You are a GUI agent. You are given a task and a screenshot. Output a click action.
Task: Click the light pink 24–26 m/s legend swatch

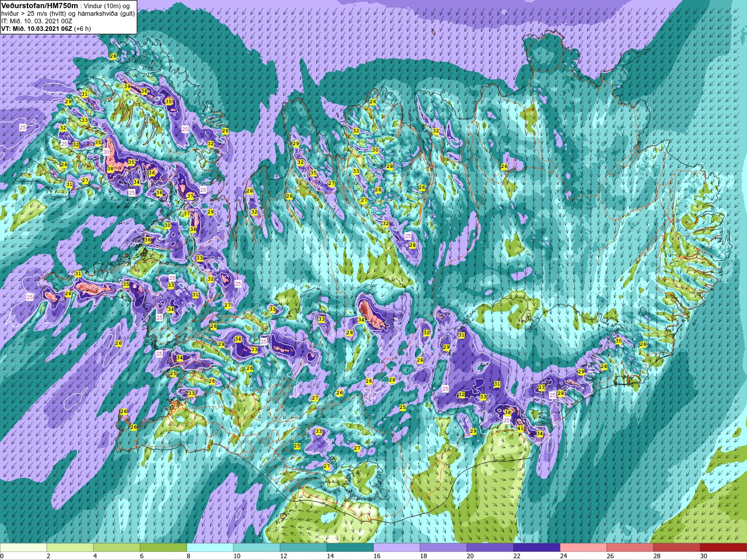point(584,548)
